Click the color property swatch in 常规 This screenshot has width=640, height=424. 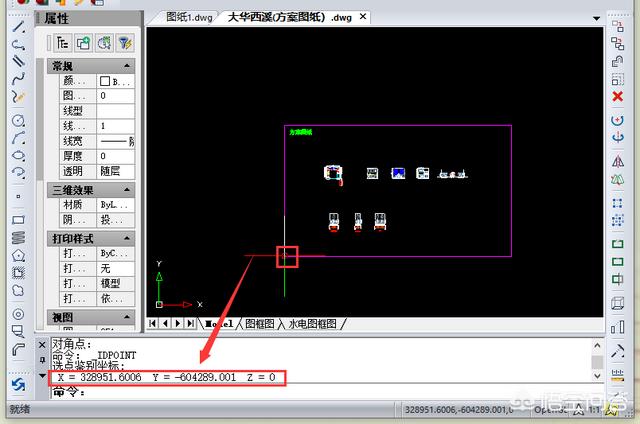[x=105, y=81]
